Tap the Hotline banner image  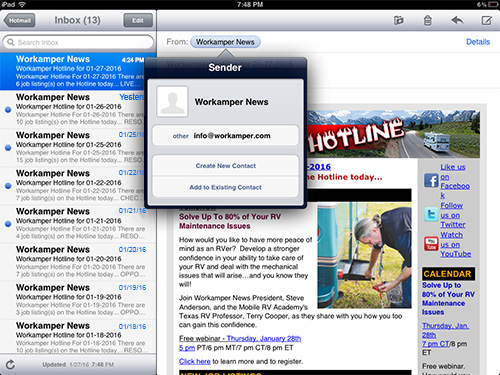pos(393,134)
